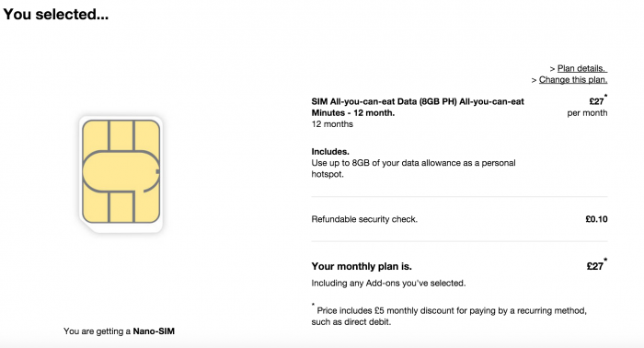Click 'Including any Add-ons you've selected' text
The image size is (644, 348).
coord(388,283)
